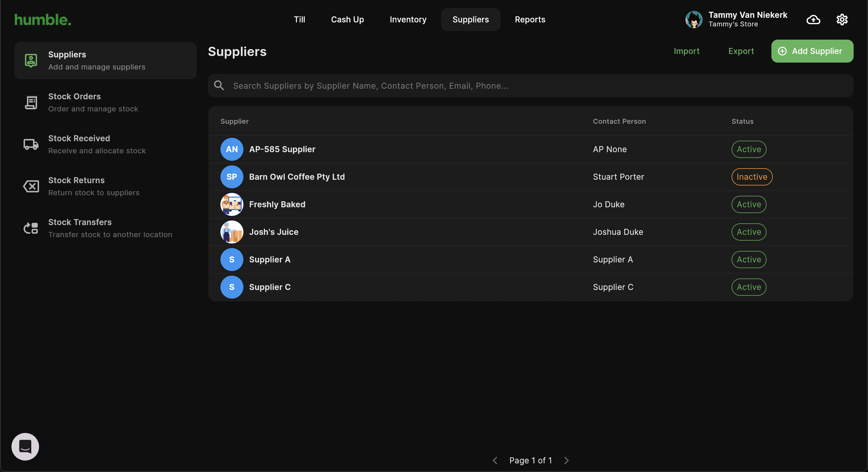Screen dimensions: 868x472
Task: Open the AP-585 Supplier row
Action: point(530,149)
